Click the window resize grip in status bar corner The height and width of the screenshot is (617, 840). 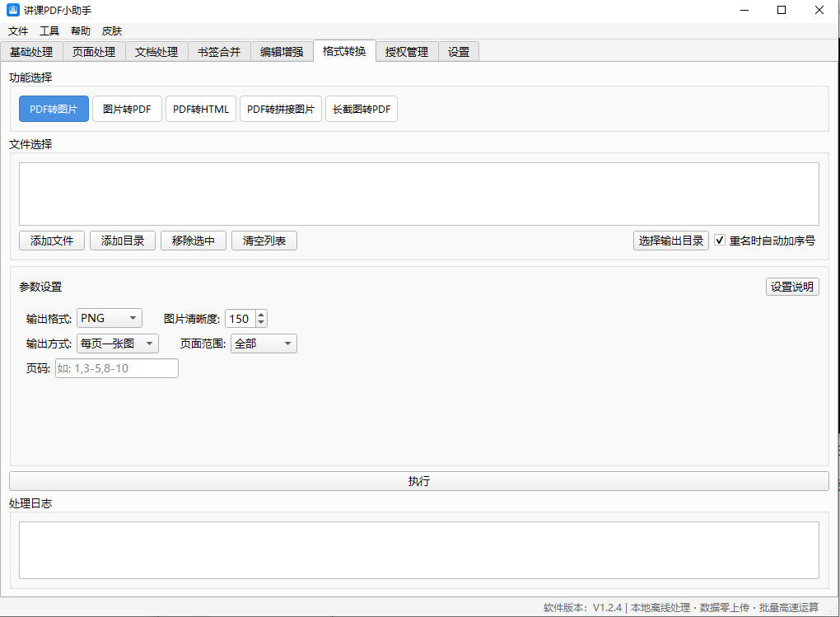coord(833,610)
